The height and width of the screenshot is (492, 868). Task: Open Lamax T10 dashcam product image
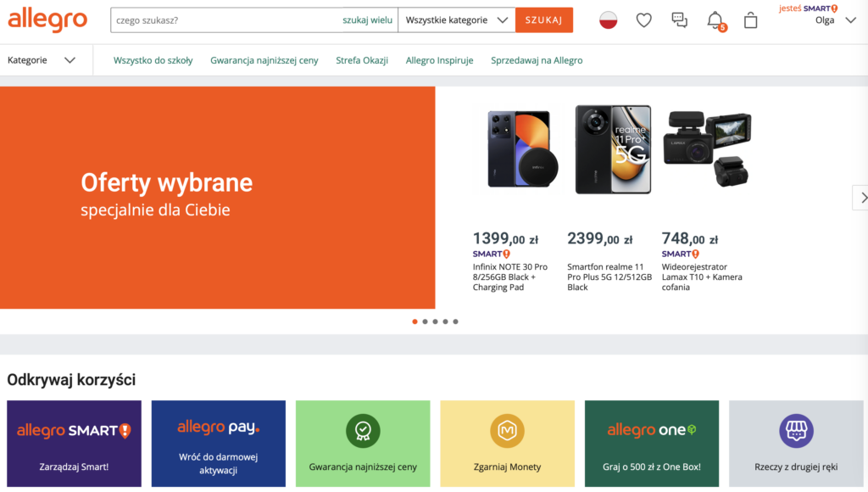(x=708, y=149)
